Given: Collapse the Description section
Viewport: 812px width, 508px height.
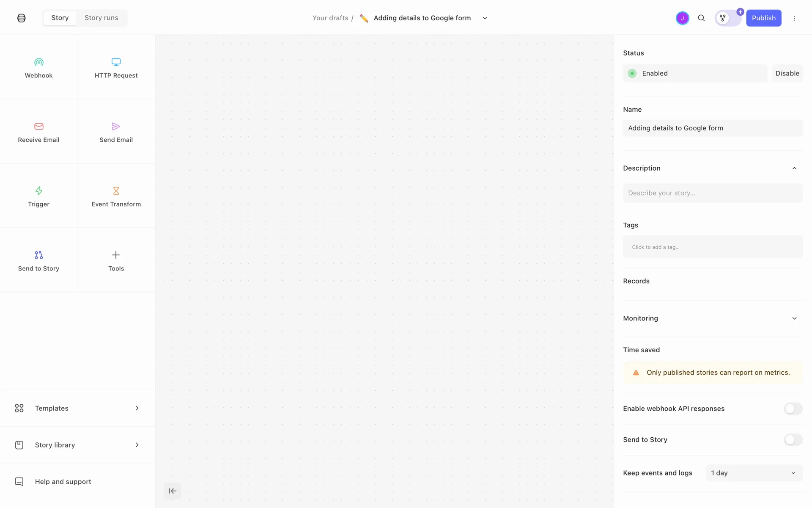Looking at the screenshot, I should [x=794, y=168].
